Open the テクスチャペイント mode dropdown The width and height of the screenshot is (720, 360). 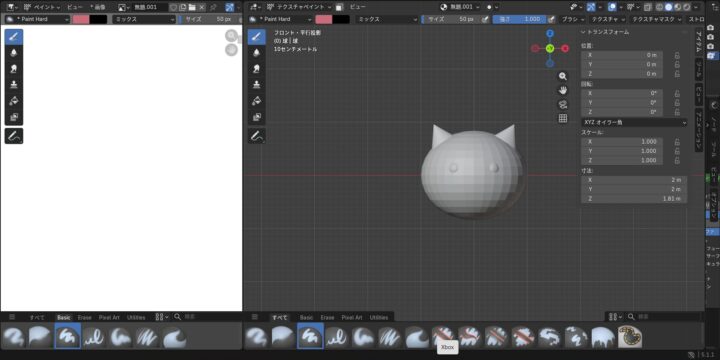click(298, 7)
